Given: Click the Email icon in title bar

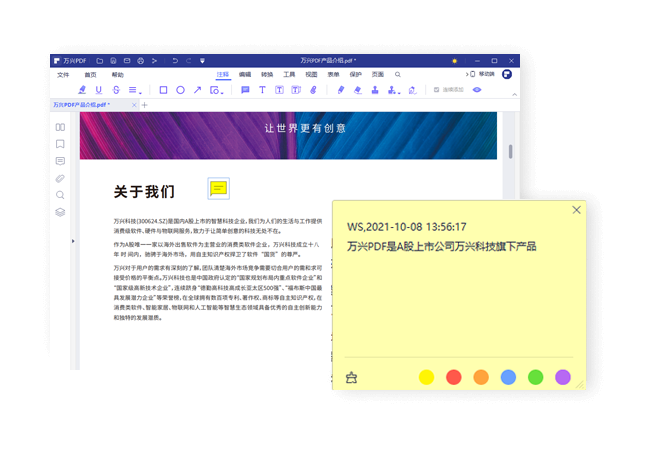Looking at the screenshot, I should (127, 60).
